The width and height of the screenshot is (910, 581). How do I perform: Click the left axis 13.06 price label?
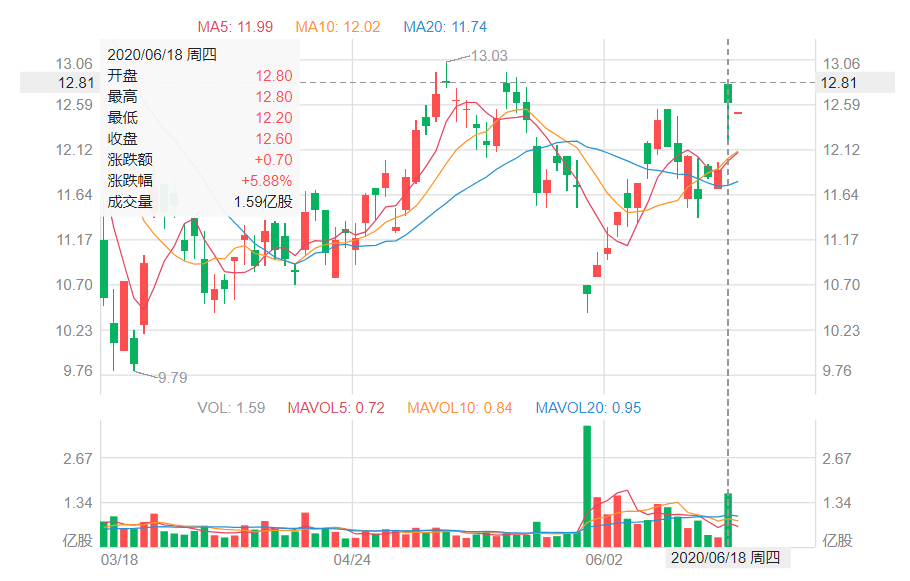[74, 63]
